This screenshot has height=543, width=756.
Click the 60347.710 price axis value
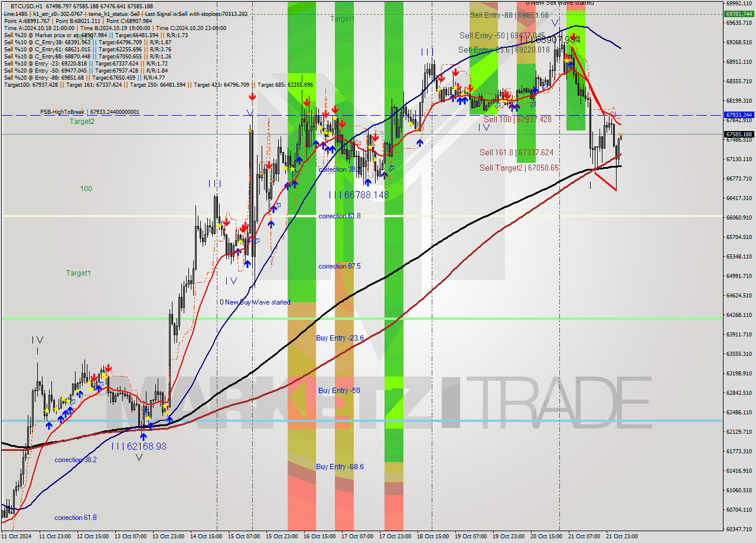[739, 529]
